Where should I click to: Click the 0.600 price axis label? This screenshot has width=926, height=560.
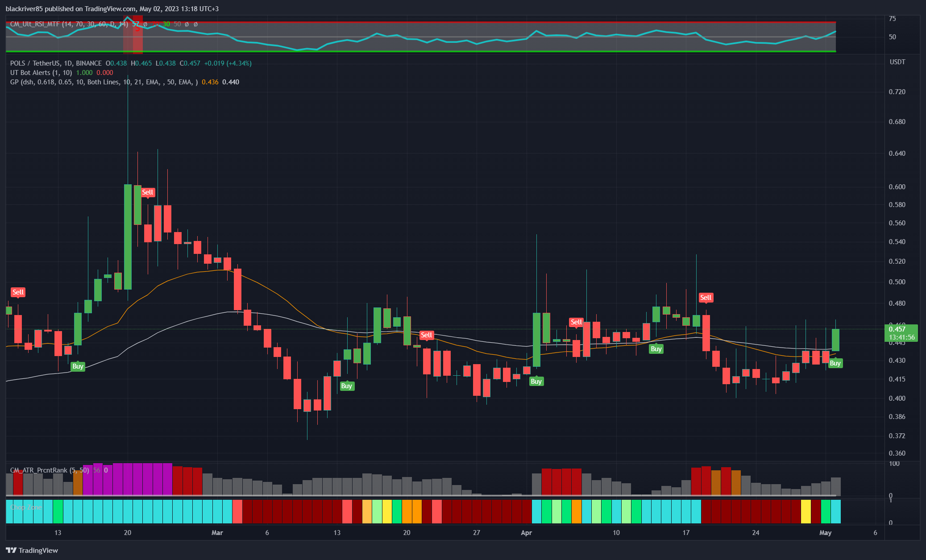click(897, 187)
